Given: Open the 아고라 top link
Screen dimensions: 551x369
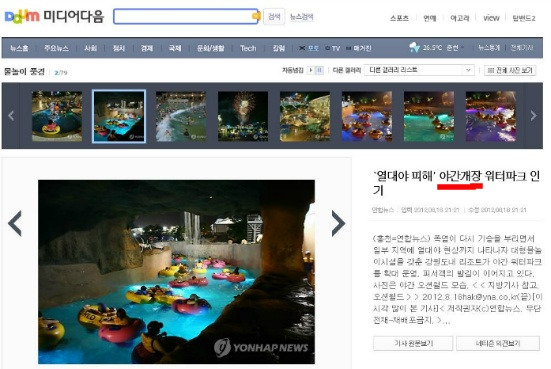Looking at the screenshot, I should tap(460, 18).
